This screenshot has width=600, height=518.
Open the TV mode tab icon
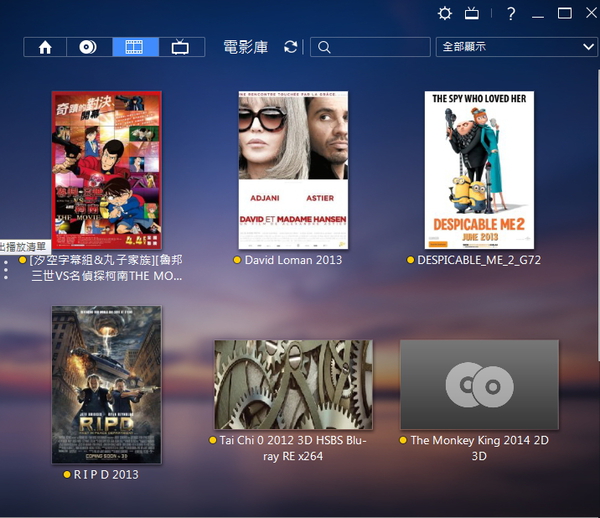(180, 47)
